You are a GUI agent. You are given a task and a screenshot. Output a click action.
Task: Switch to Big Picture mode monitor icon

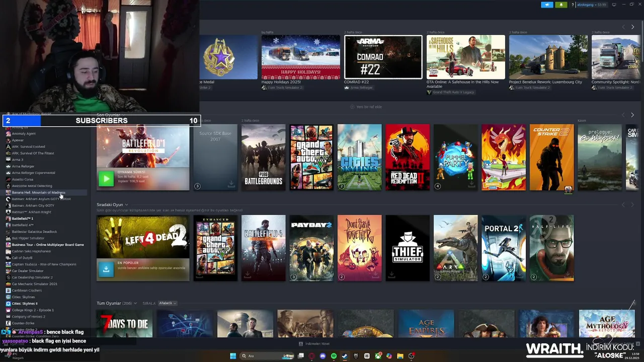tap(614, 5)
